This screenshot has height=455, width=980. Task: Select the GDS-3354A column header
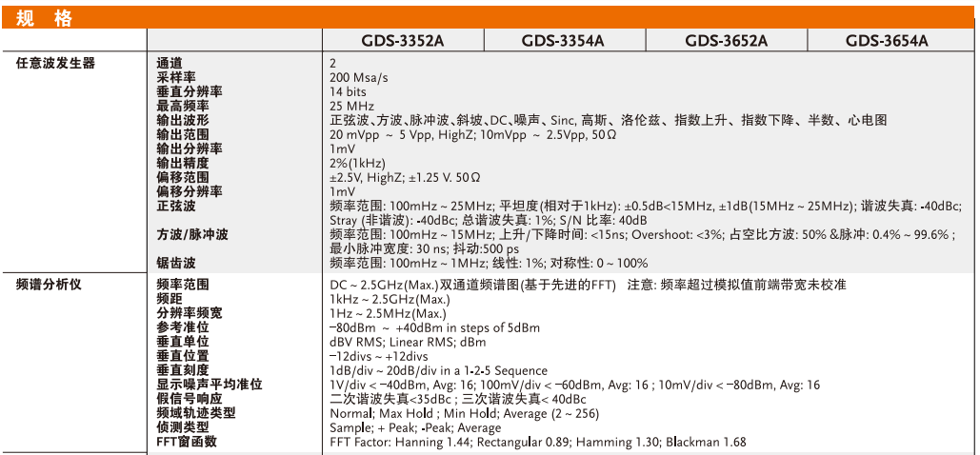click(x=563, y=41)
